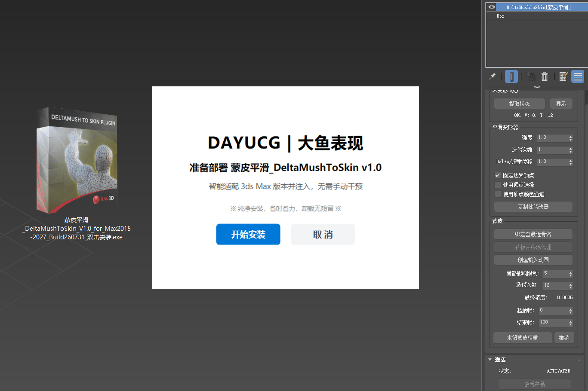Select the Box base object in stack

500,16
